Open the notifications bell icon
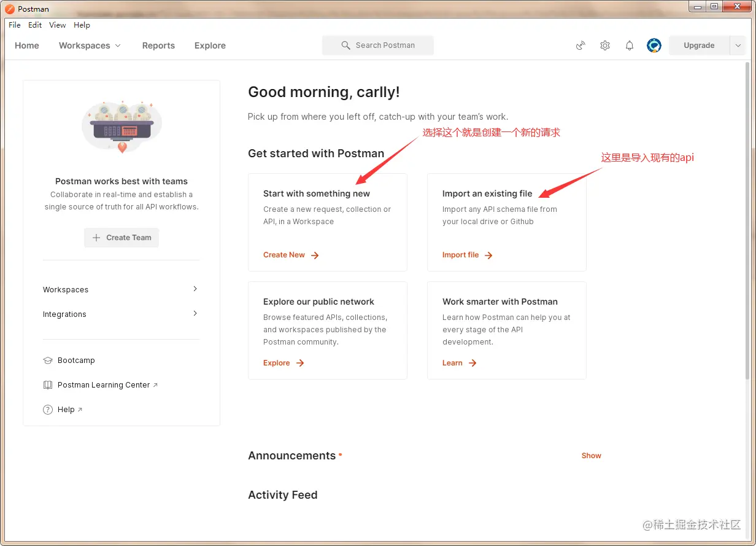The width and height of the screenshot is (756, 546). pos(630,45)
